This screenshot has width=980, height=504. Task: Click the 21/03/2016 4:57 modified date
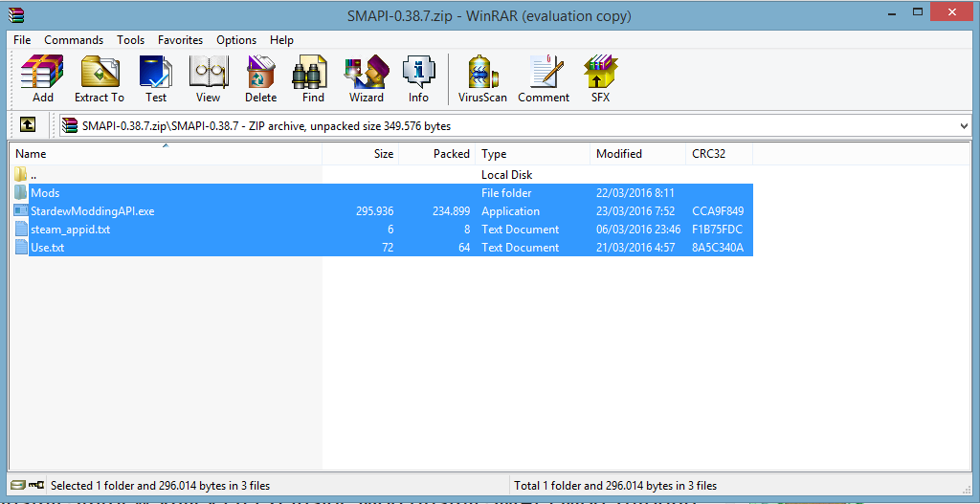point(635,248)
